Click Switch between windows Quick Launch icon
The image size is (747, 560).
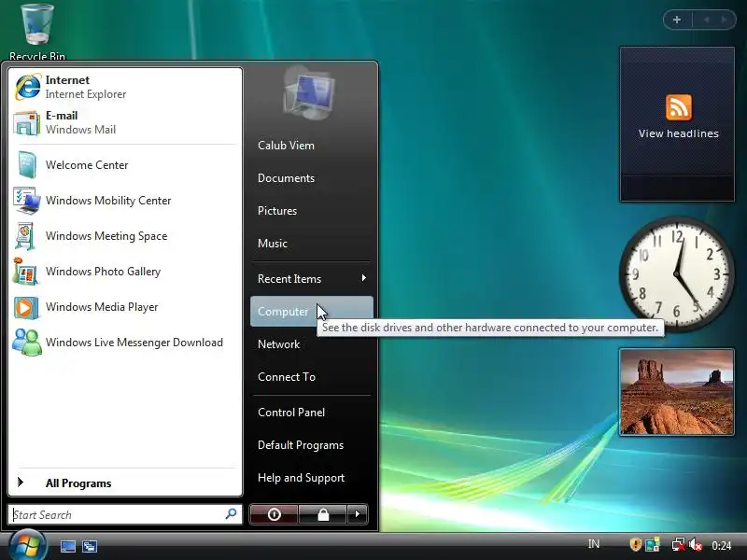pos(89,546)
